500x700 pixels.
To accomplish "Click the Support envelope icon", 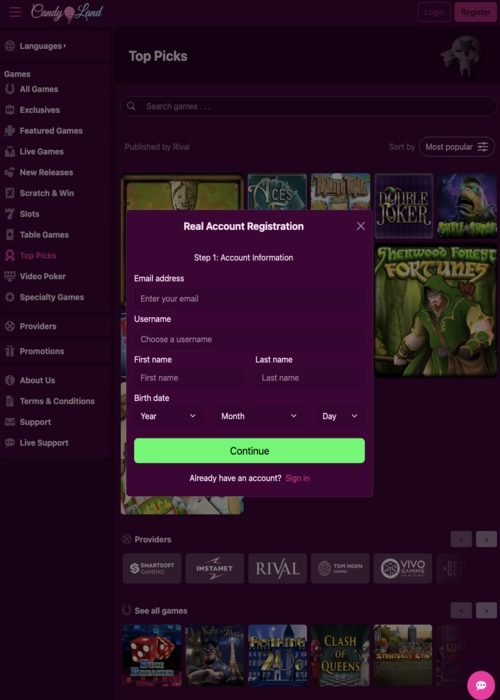I will pyautogui.click(x=10, y=422).
